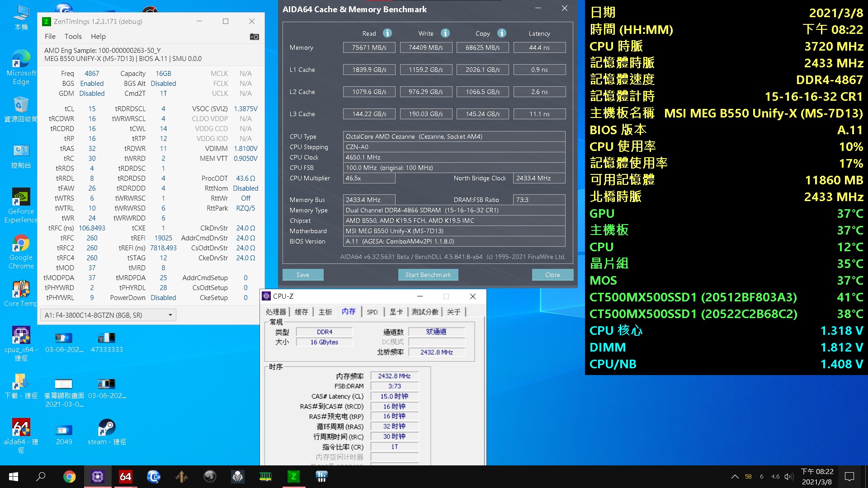The width and height of the screenshot is (868, 488).
Task: Open the 47333333 desktop file
Action: tap(107, 343)
